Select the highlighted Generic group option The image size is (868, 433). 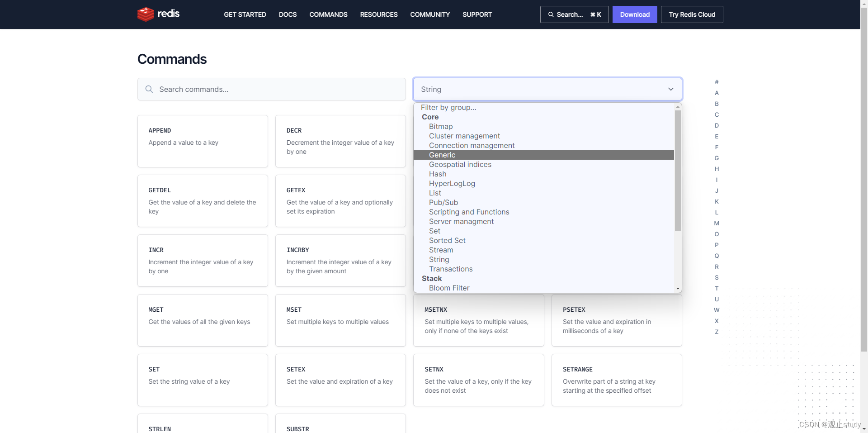pyautogui.click(x=544, y=155)
